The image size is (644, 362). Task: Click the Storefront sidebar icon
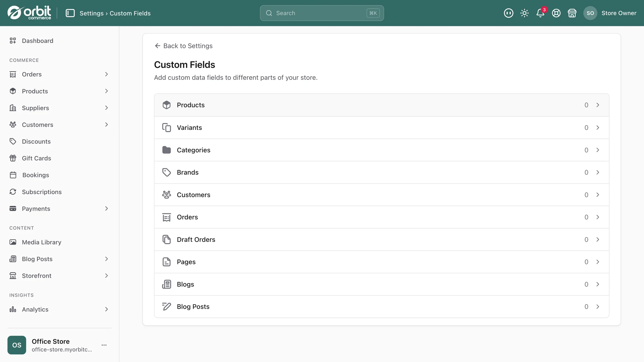point(13,276)
